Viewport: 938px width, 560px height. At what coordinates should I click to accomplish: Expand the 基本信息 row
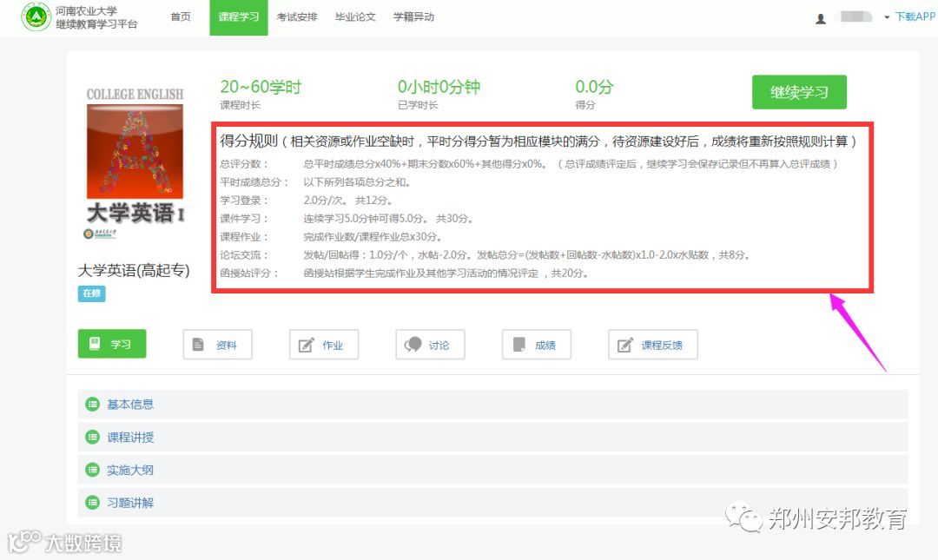[493, 405]
